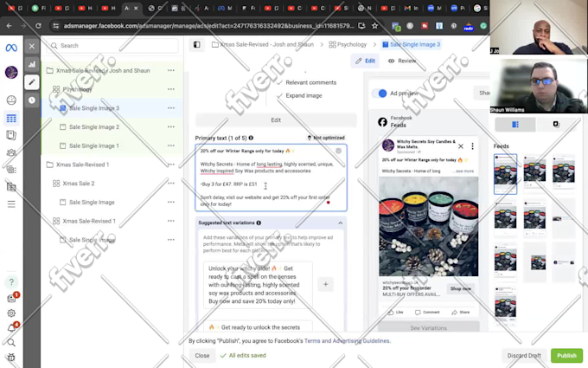Toggle the Expand image checkmark
Viewport: 588px width, 368px height.
coord(279,95)
